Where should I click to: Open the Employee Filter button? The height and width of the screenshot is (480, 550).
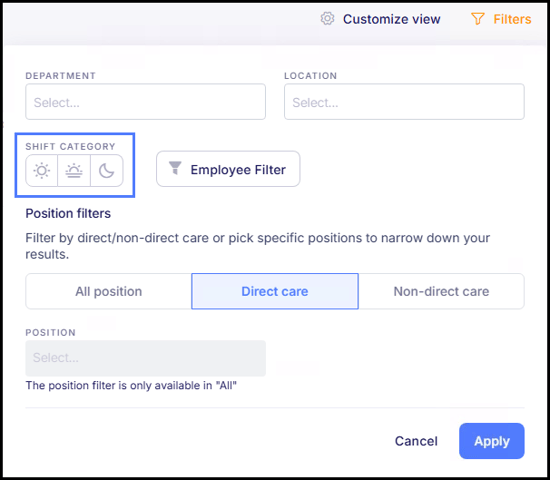coord(228,169)
